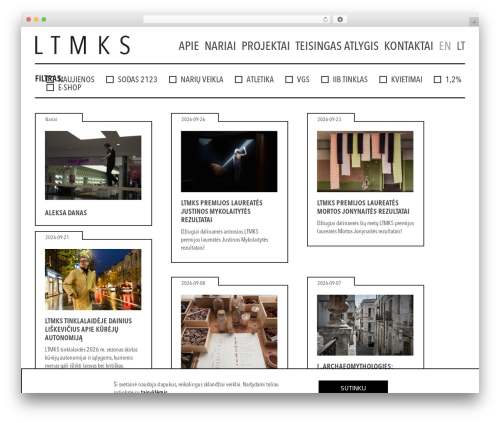Open a new browser tab with plus button
Image resolution: width=500 pixels, height=423 pixels.
click(474, 22)
